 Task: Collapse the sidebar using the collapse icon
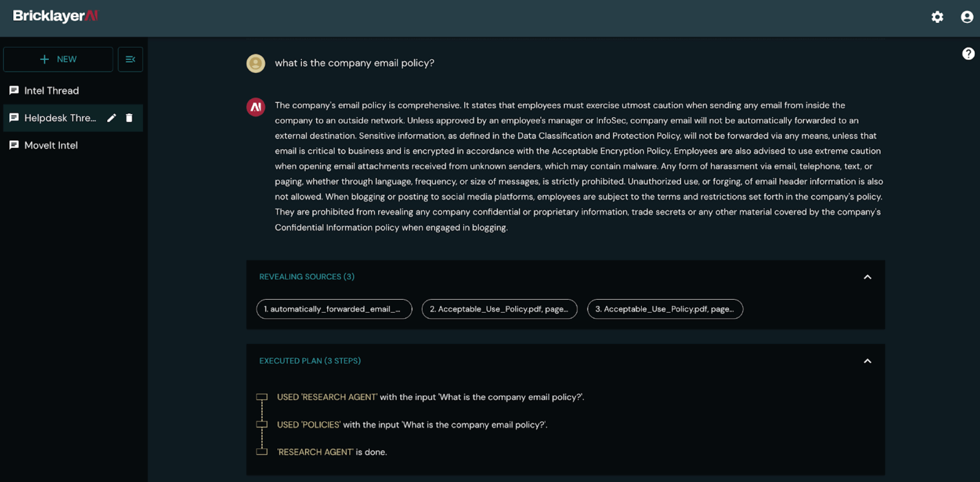point(130,59)
